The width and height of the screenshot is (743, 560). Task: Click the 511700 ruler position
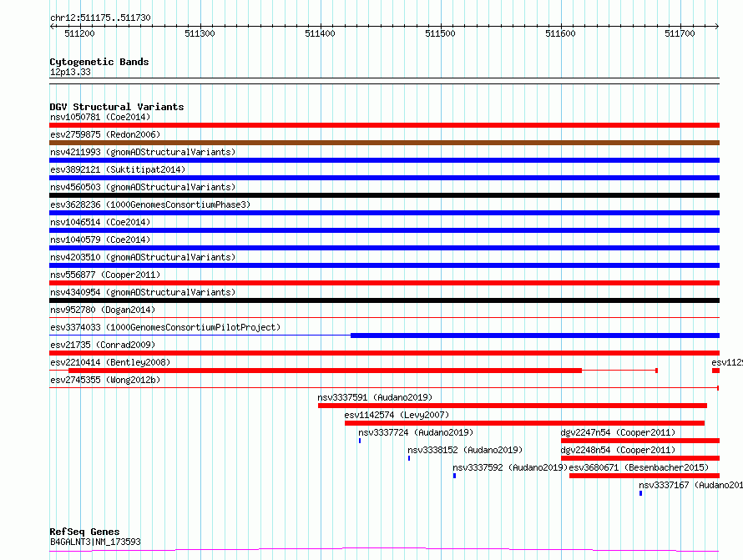680,33
